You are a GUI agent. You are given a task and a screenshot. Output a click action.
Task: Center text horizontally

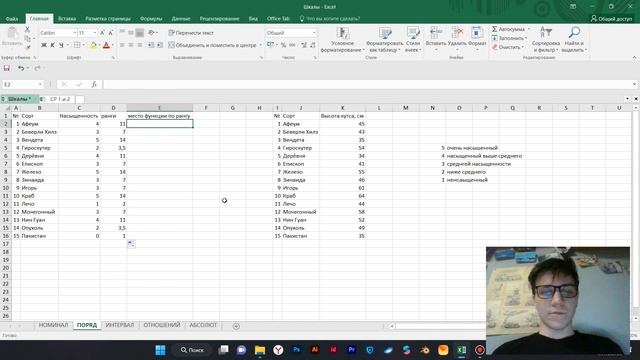pyautogui.click(x=131, y=45)
